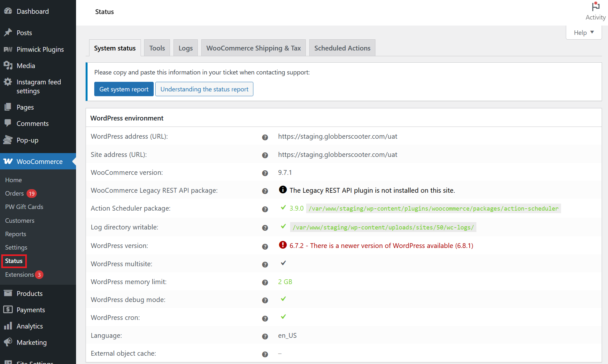Open Extensions submenu with 3 badge

(24, 275)
